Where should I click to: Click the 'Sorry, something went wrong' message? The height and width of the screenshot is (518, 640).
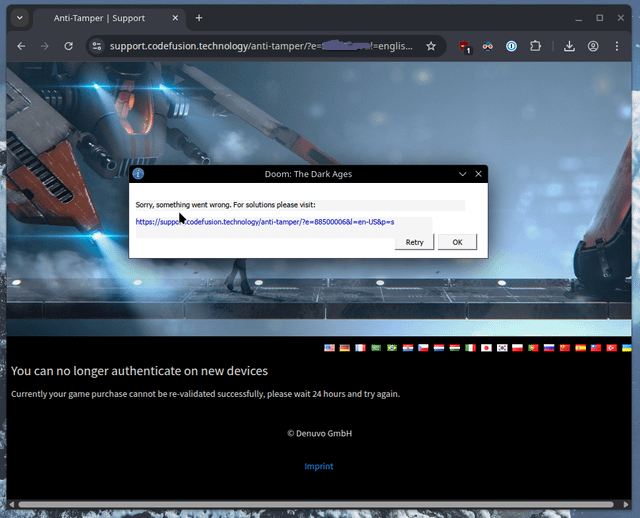[225, 205]
